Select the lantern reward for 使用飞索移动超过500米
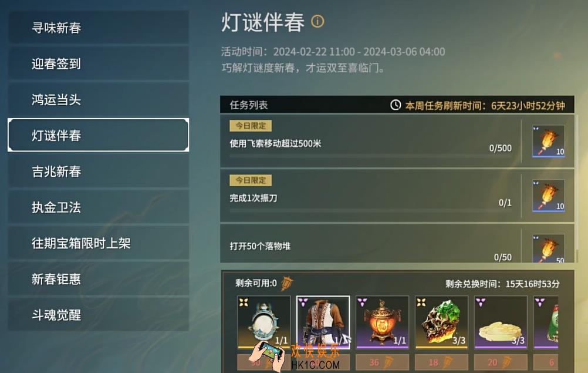 click(x=548, y=141)
